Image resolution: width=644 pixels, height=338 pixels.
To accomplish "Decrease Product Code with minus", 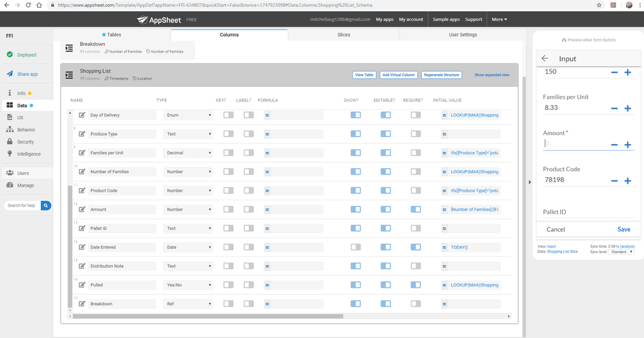I will tap(614, 181).
